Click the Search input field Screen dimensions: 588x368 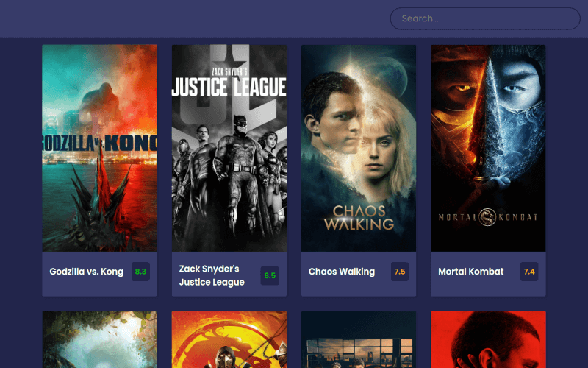coord(485,18)
